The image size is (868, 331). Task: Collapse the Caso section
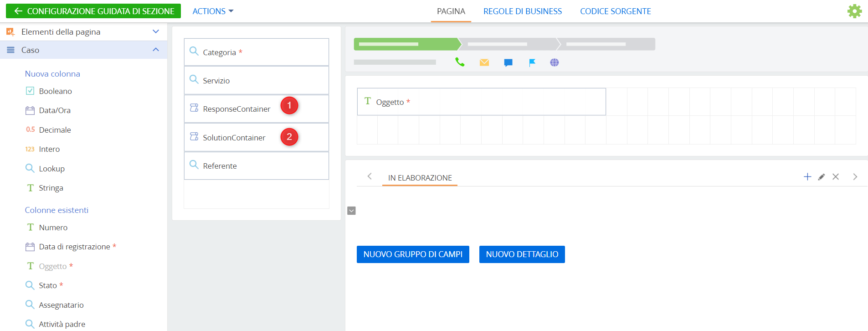[156, 50]
